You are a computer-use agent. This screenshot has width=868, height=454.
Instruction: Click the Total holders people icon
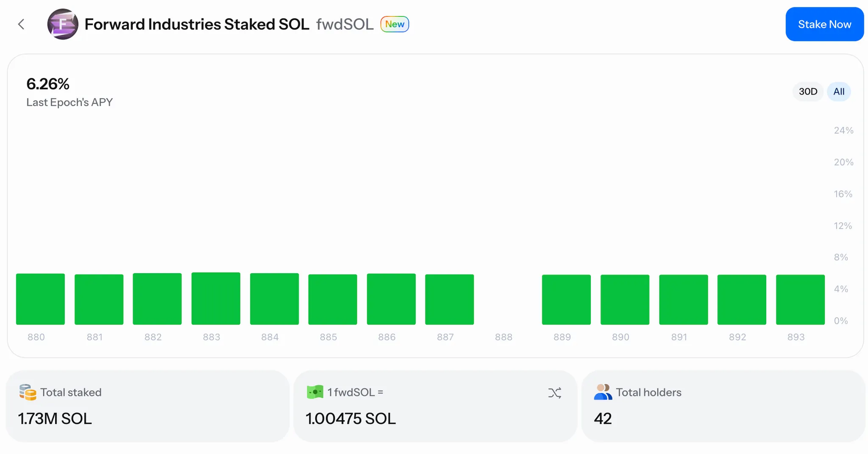pyautogui.click(x=603, y=392)
